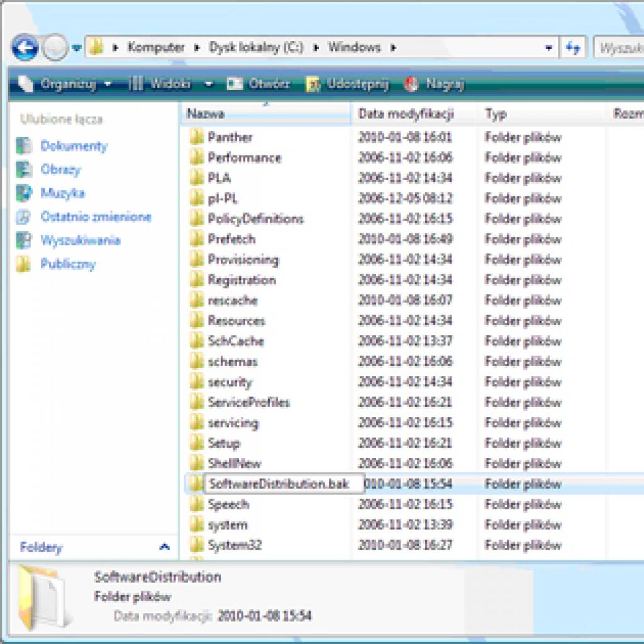This screenshot has width=644, height=644.
Task: Select the Prefetch folder icon
Action: [197, 238]
